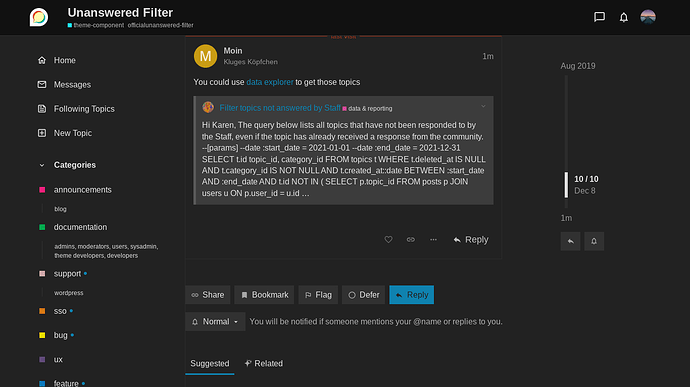Open data & reporting category tag

tap(367, 108)
